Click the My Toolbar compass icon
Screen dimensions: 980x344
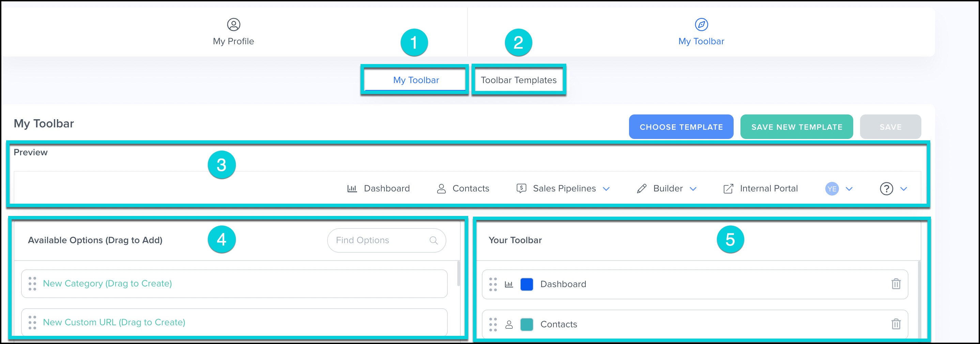[x=701, y=25]
